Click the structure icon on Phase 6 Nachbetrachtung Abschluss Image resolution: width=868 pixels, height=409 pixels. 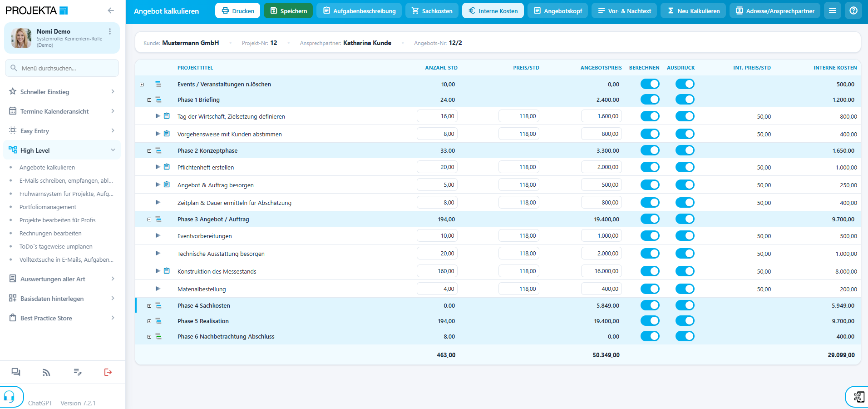coord(158,336)
